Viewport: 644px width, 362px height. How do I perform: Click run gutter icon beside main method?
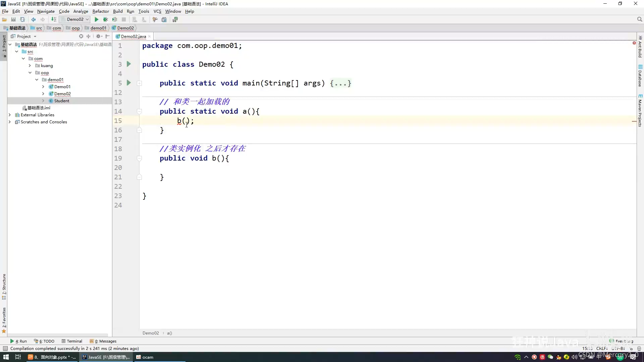pyautogui.click(x=129, y=83)
